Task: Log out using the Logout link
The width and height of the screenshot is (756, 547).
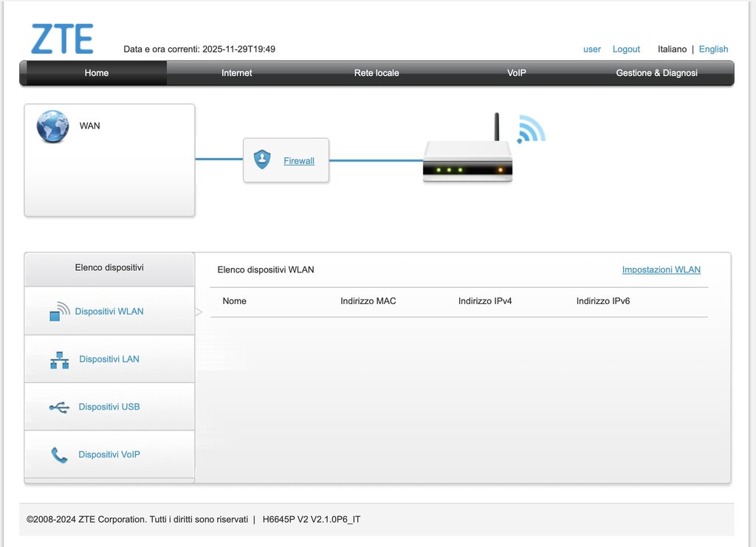Action: point(626,49)
